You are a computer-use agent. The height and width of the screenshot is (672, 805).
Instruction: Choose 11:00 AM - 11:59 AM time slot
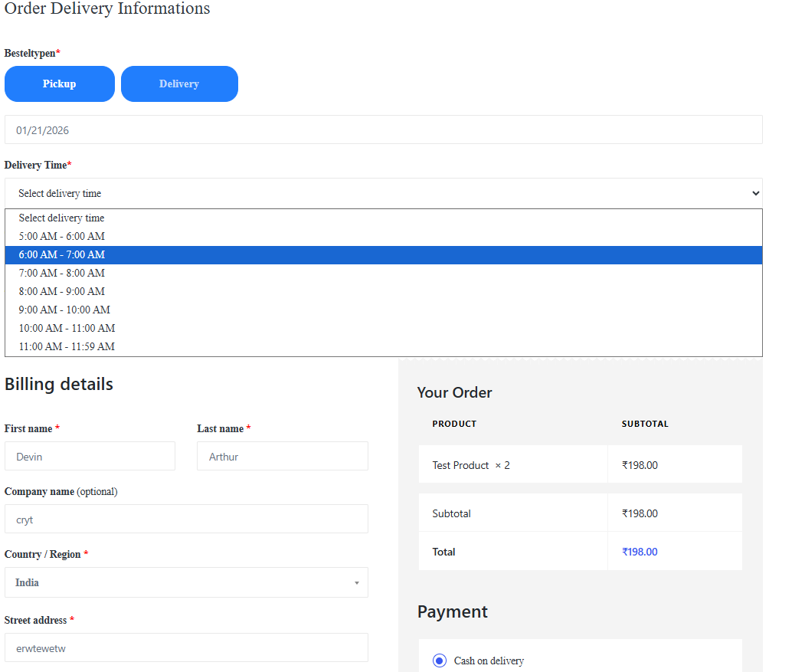click(67, 346)
